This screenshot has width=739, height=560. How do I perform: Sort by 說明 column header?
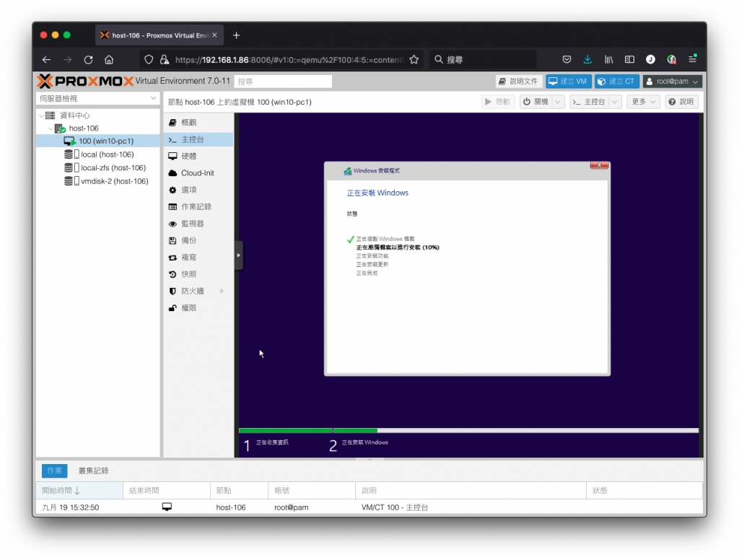(x=471, y=491)
